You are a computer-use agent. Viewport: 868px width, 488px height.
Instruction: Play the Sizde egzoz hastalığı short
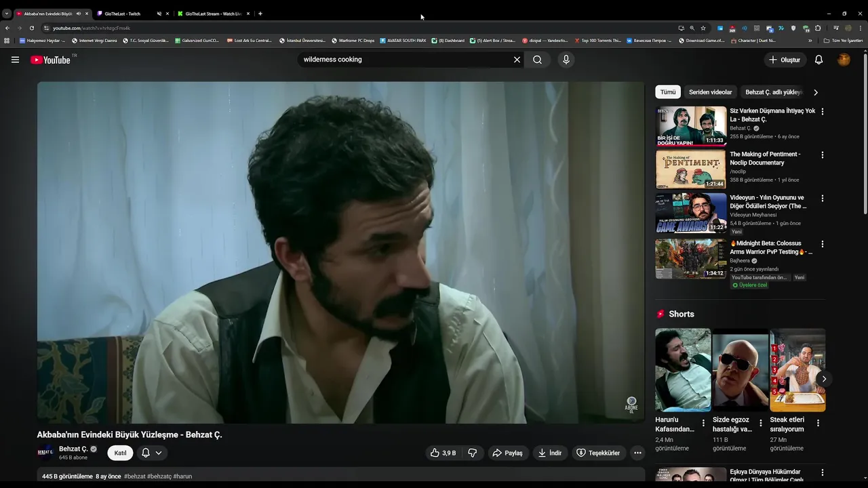tap(741, 370)
